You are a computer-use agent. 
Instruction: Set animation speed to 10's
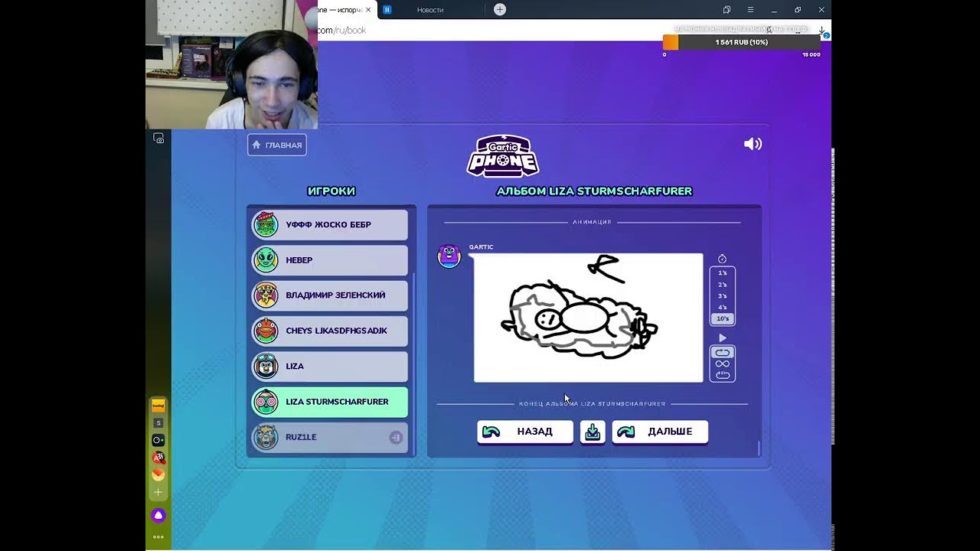pyautogui.click(x=723, y=318)
